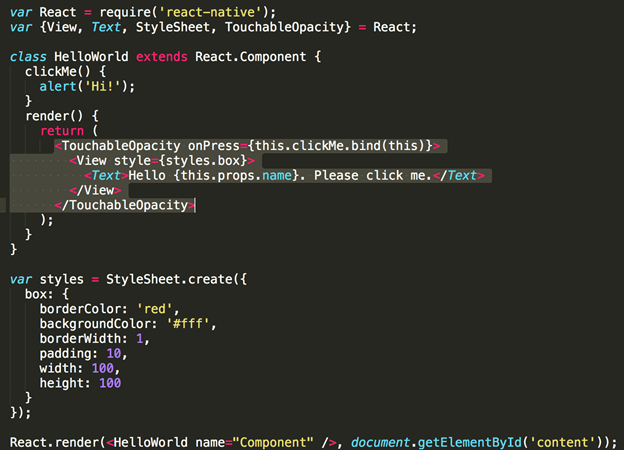Click the styles variable name in the var declaration
Image resolution: width=624 pixels, height=450 pixels.
[62, 279]
